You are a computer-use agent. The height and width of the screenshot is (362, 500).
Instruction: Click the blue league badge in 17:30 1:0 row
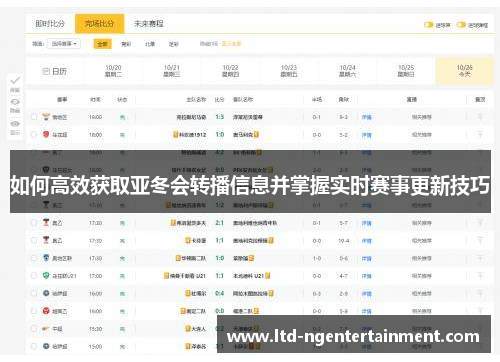pos(46,258)
